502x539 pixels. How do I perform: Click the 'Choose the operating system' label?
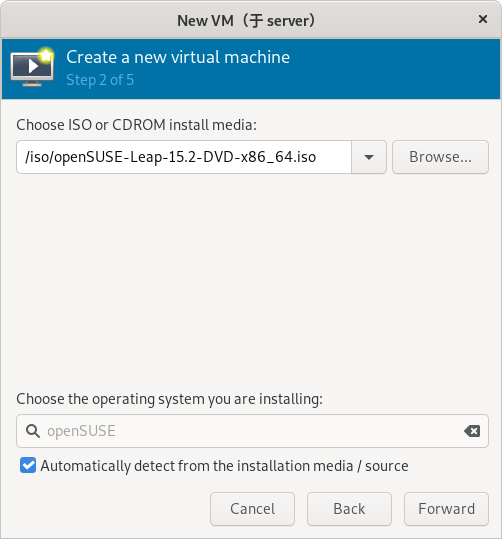tap(170, 399)
